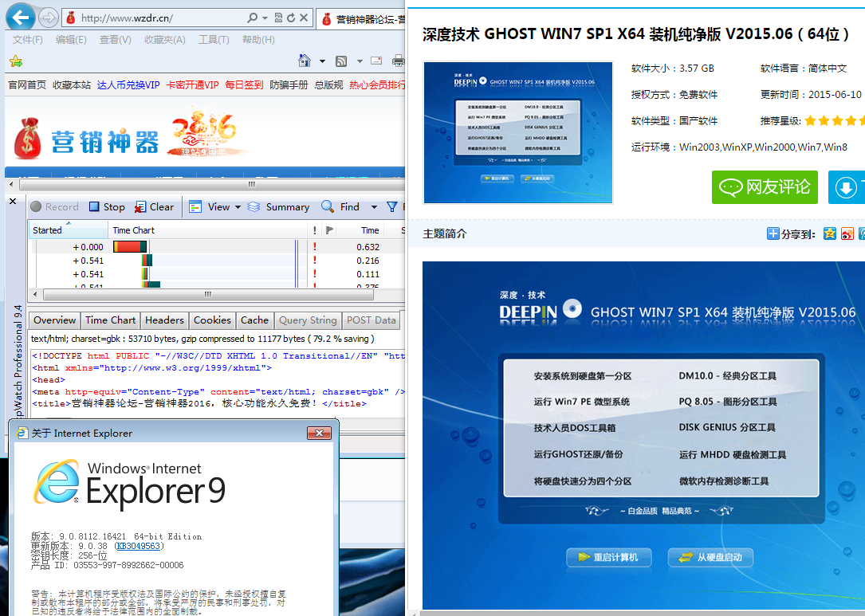Click the HttpWatch Stop button

point(106,207)
